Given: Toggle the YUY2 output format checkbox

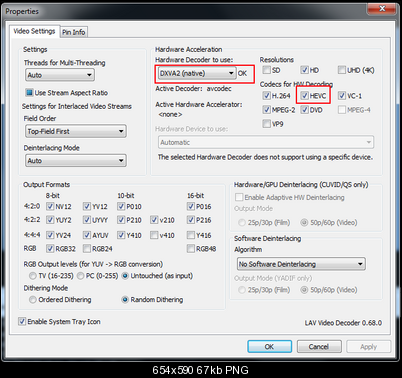Looking at the screenshot, I should tap(50, 220).
